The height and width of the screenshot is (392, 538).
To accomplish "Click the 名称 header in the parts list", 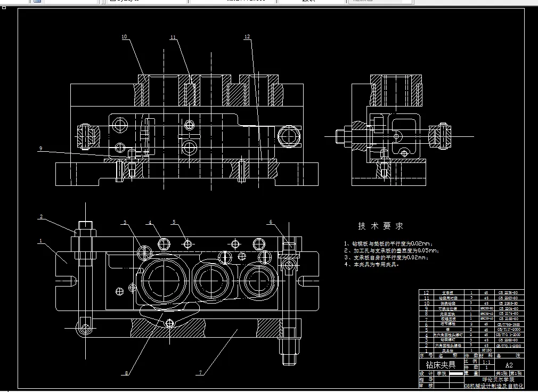I will coord(448,356).
